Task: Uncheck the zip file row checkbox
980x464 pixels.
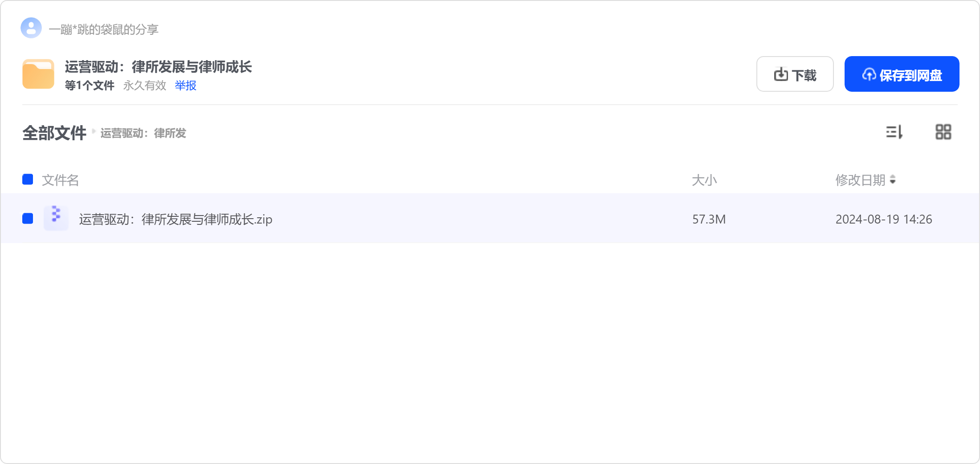Action: (28, 218)
